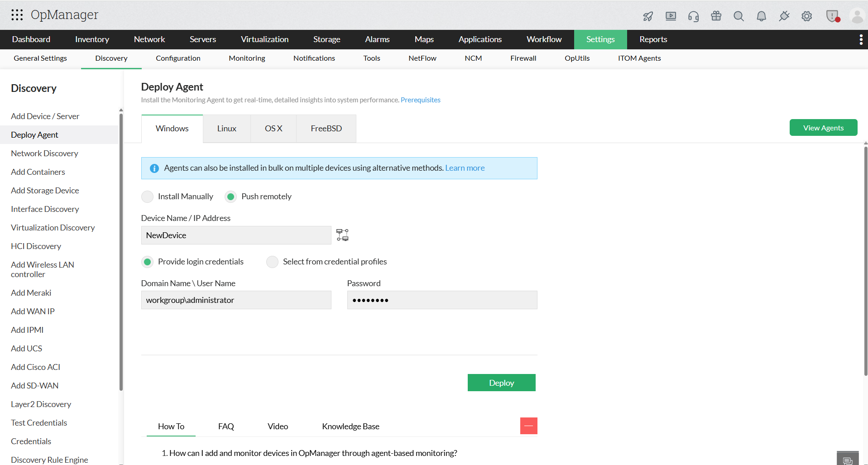
Task: Click the plug integrations icon
Action: coord(784,16)
